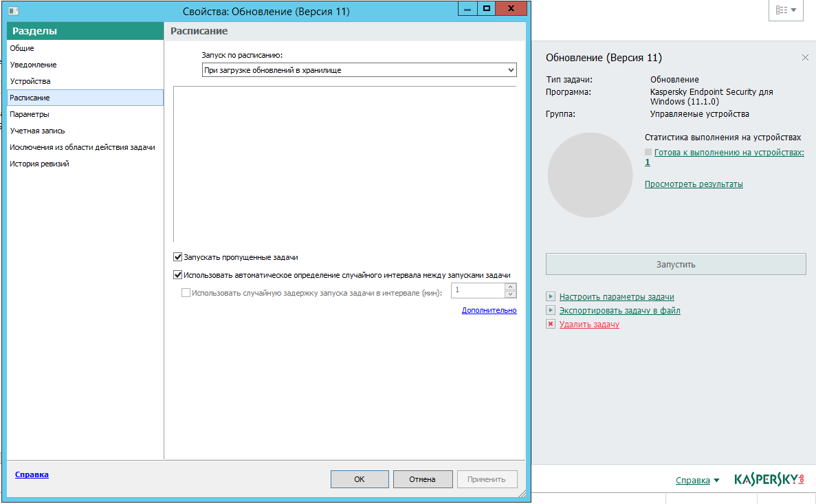The height and width of the screenshot is (504, 816).
Task: Decrease the delay interval with down arrow
Action: coord(511,294)
